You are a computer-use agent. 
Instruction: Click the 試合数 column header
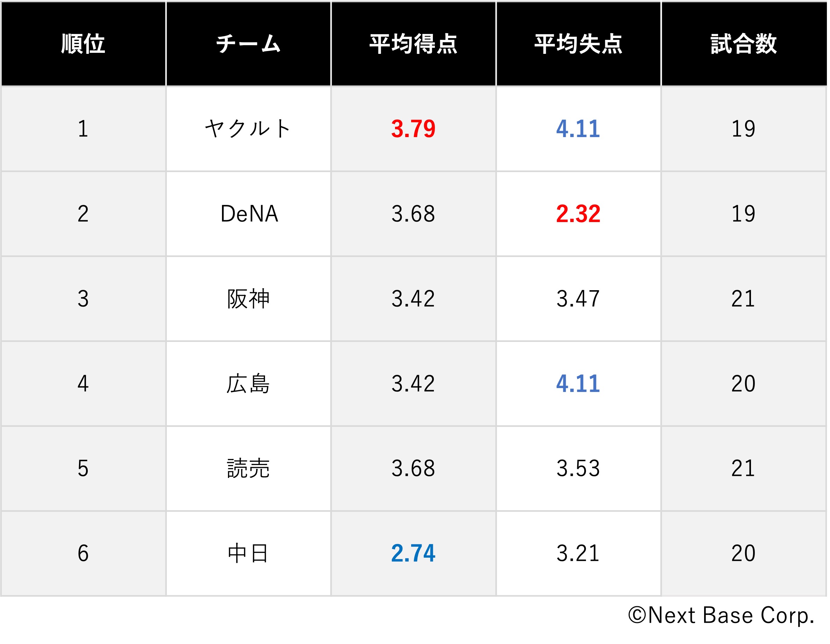743,44
